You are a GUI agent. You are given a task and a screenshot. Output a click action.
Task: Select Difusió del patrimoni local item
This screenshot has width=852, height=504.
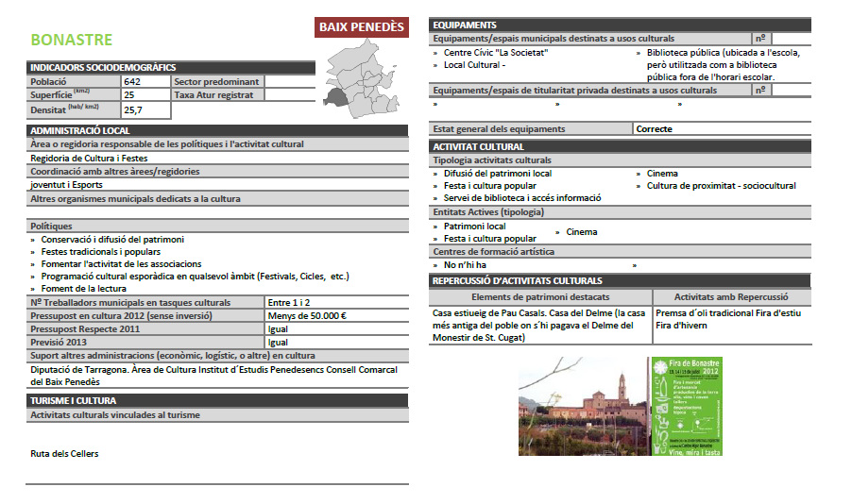498,174
